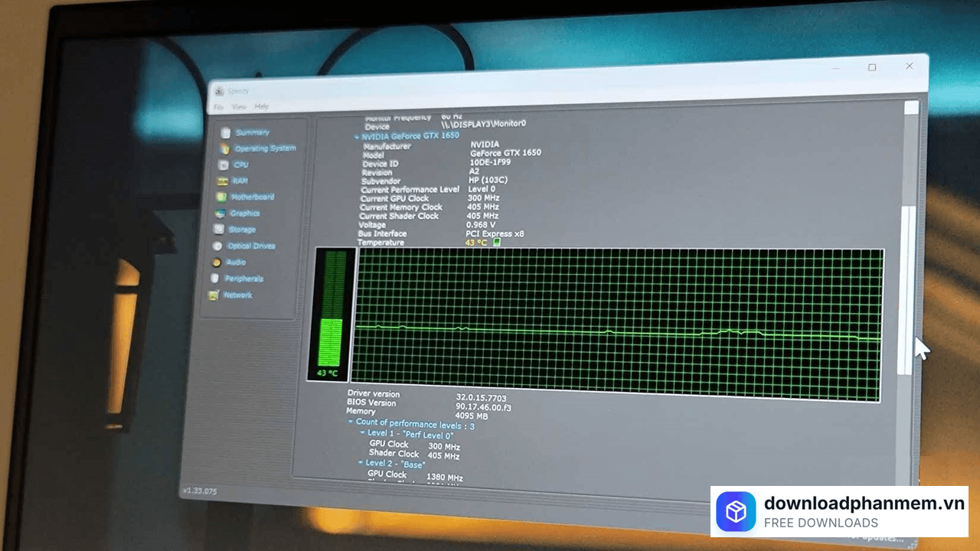Collapse the NVIDIA GeForce GTX 1650 node
Viewport: 980px width, 551px height.
coord(357,136)
